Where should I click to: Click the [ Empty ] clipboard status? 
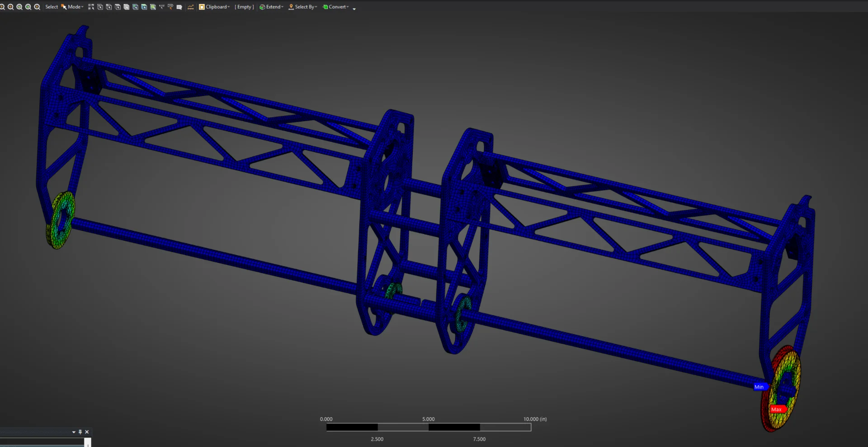pyautogui.click(x=244, y=7)
